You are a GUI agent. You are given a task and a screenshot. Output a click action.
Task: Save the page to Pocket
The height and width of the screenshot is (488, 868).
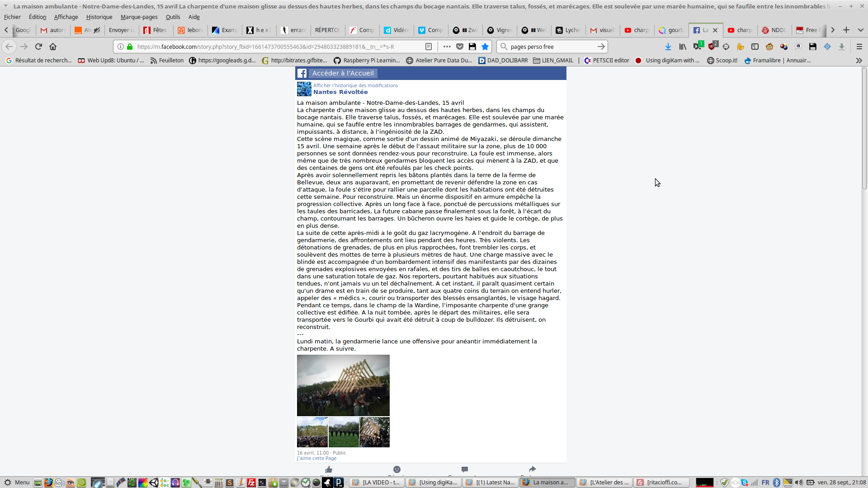(460, 47)
